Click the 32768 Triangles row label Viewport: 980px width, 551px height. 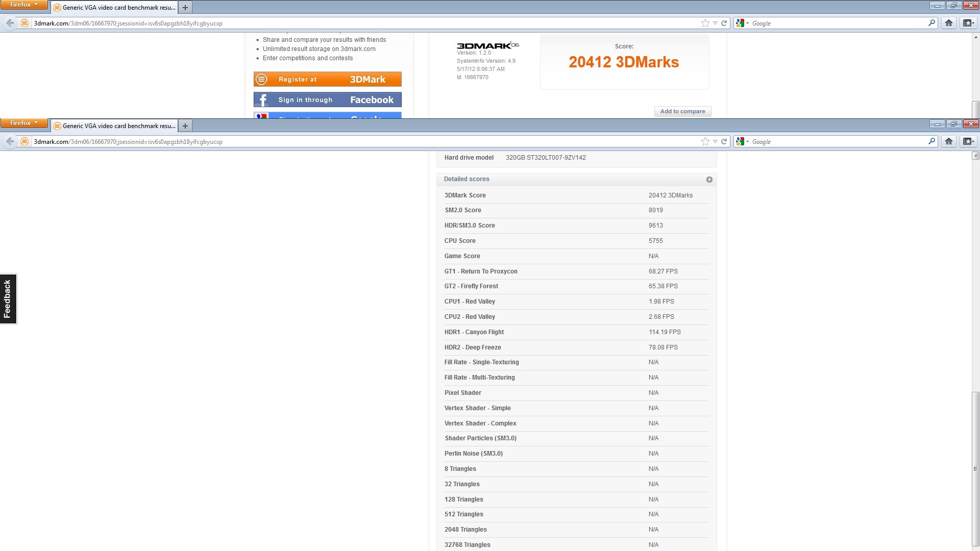coord(467,545)
